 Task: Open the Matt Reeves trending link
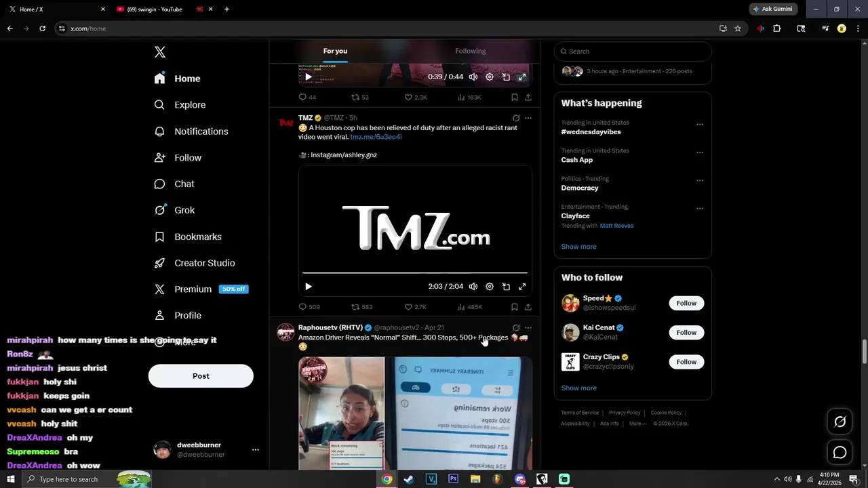(x=616, y=226)
